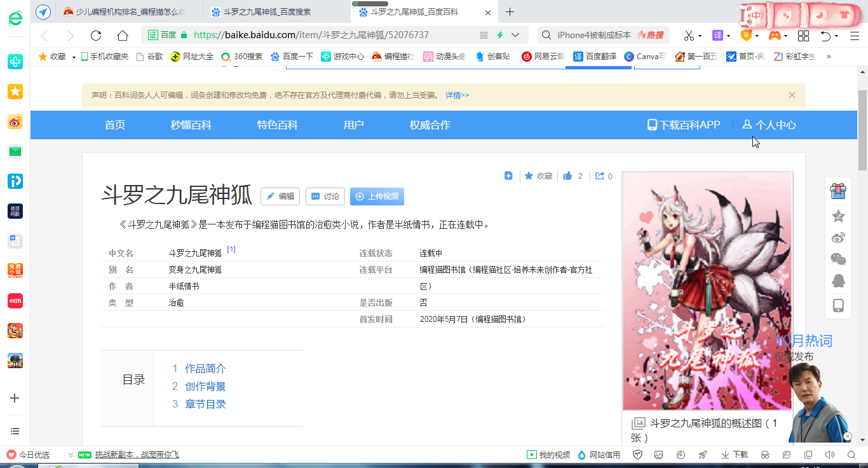Click the share arrow icon beside 0

pos(599,176)
